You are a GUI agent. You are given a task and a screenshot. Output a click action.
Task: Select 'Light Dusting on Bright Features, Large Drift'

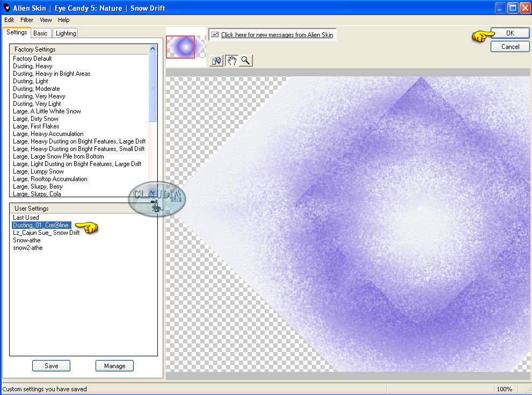coord(77,164)
